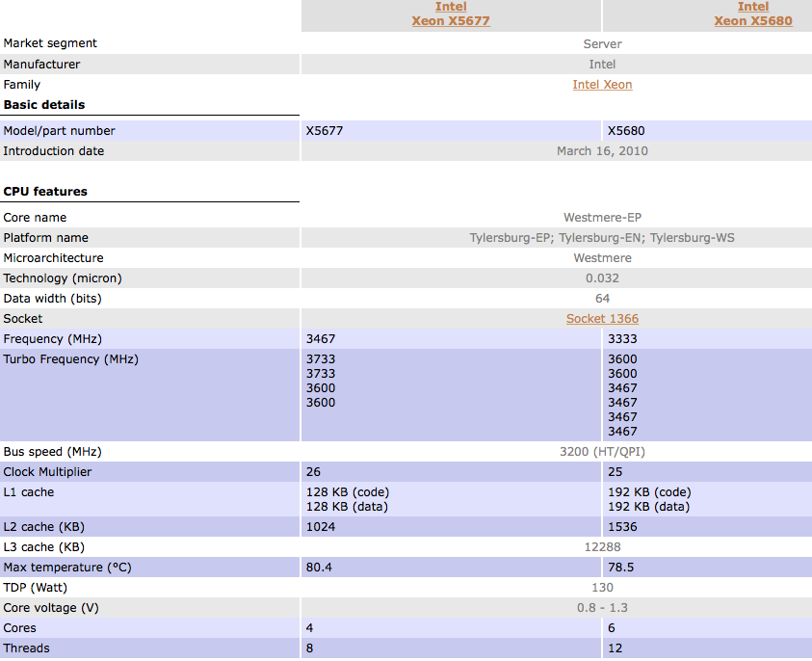Select the Westmere microarchitecture value
812x661 pixels.
(602, 258)
